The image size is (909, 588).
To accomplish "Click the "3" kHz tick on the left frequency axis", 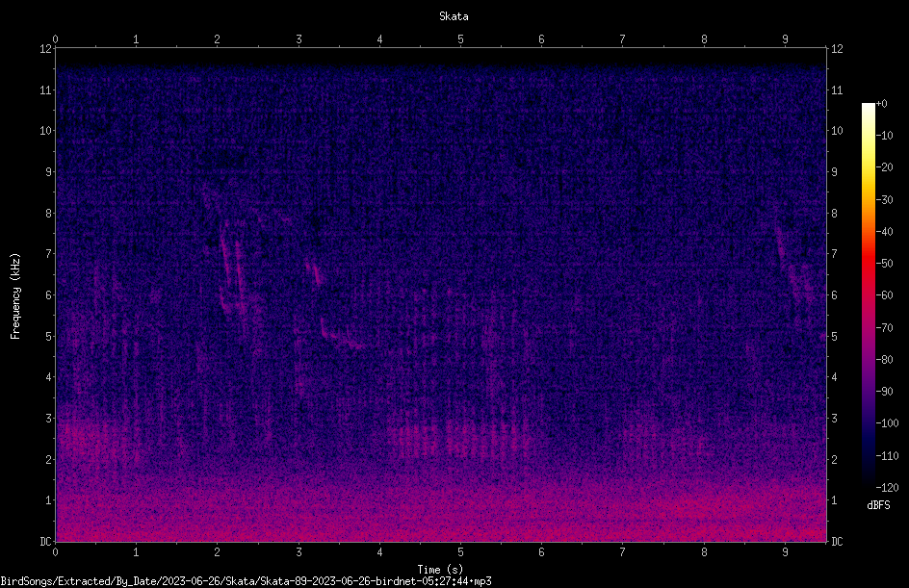I will [x=49, y=419].
